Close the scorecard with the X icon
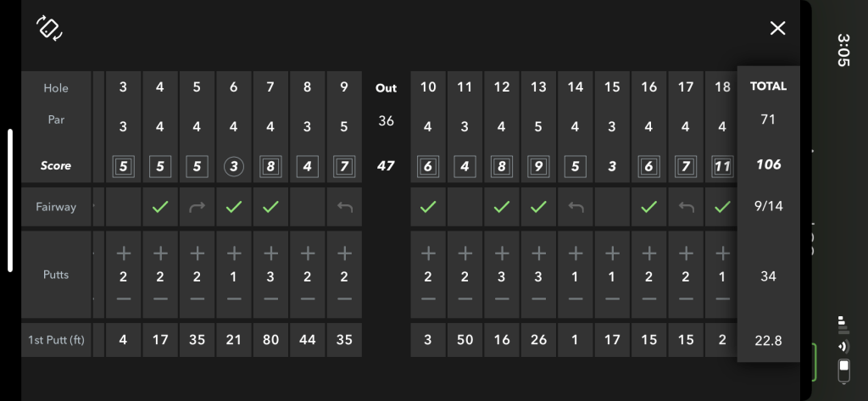 click(x=777, y=29)
